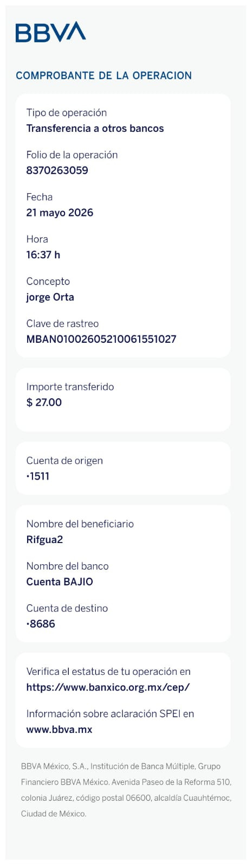Click the Tipo de operación label

coord(67,113)
